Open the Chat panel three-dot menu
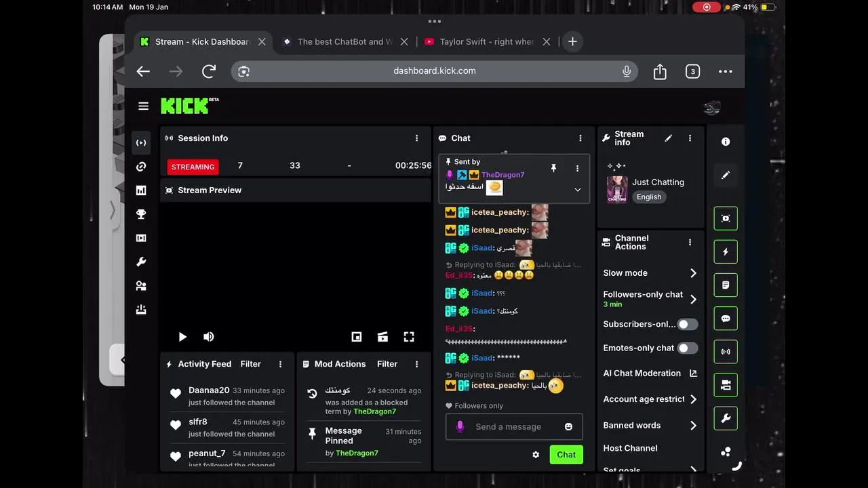This screenshot has width=868, height=488. [x=580, y=138]
